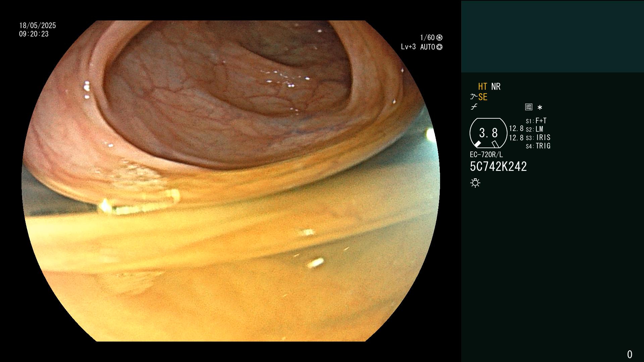Select the HT indicator
Screen dimensions: 644x362
click(x=483, y=86)
